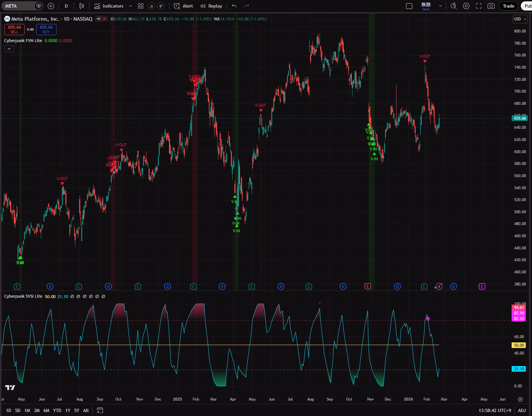532x416 pixels.
Task: Expand the manage layouts dropdown arrow
Action: pyautogui.click(x=441, y=6)
